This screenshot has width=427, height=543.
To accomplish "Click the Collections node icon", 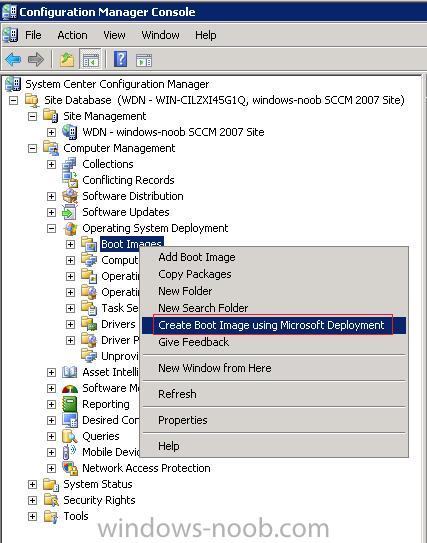I will click(69, 164).
